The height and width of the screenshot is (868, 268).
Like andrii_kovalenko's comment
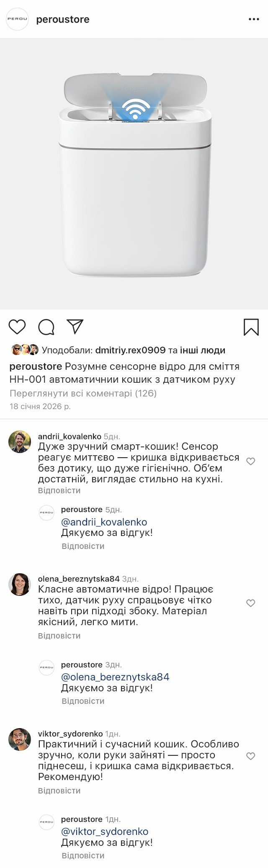click(x=250, y=461)
